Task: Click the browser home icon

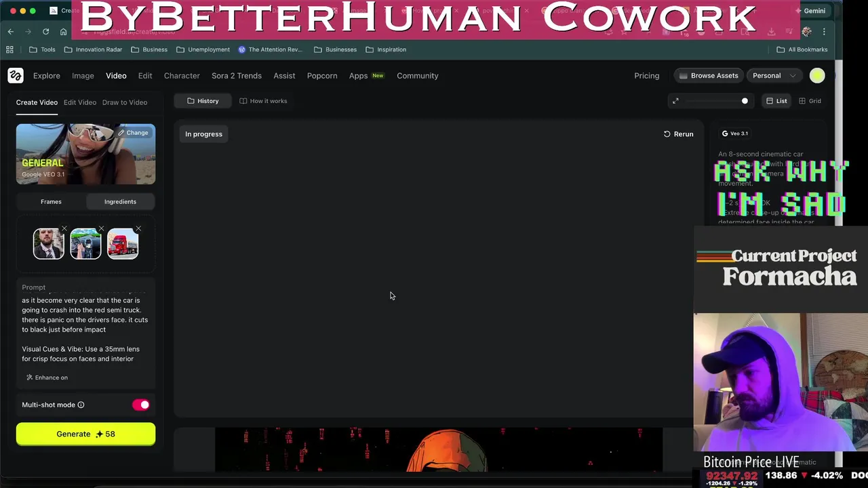Action: [x=63, y=32]
